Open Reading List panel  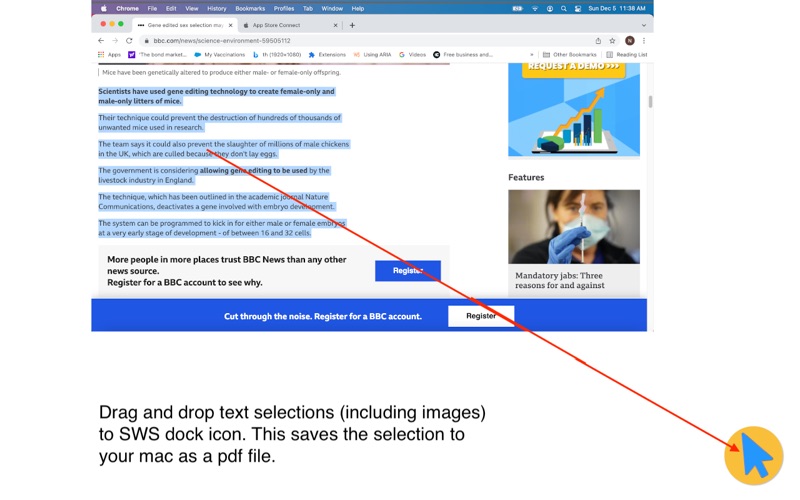[x=627, y=55]
